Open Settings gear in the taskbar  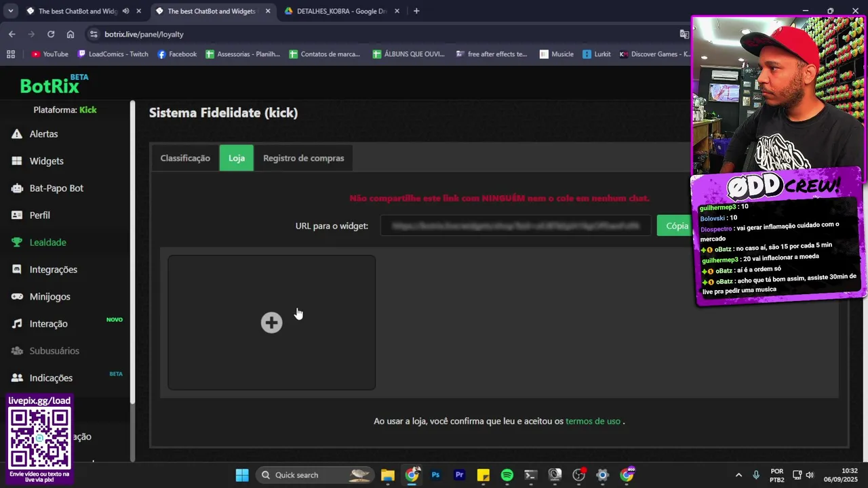(x=602, y=475)
